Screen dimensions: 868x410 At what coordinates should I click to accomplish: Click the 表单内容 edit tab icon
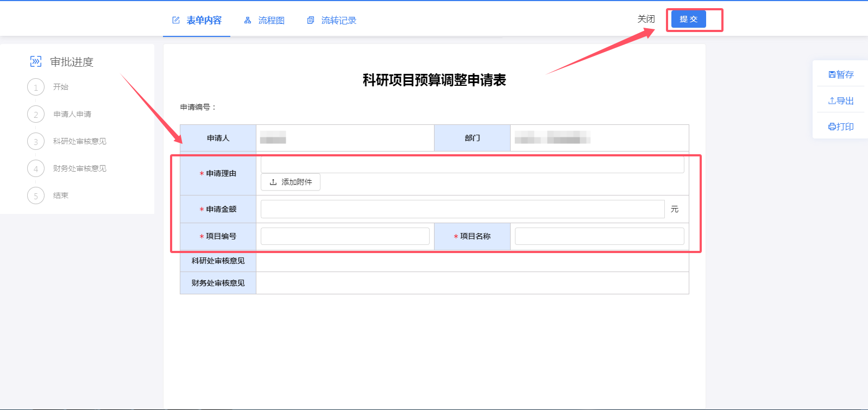176,20
